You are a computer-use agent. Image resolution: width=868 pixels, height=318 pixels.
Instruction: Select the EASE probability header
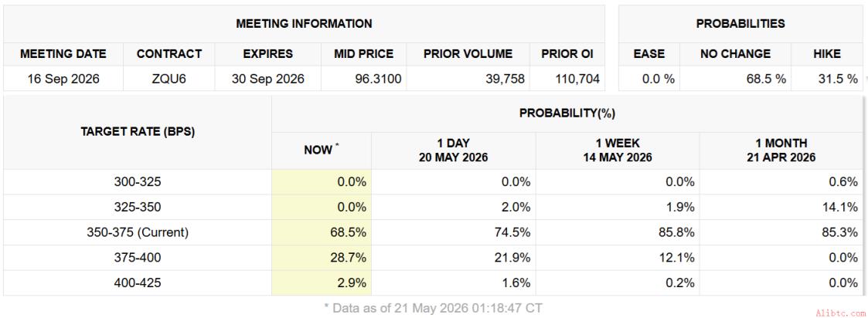tap(648, 54)
